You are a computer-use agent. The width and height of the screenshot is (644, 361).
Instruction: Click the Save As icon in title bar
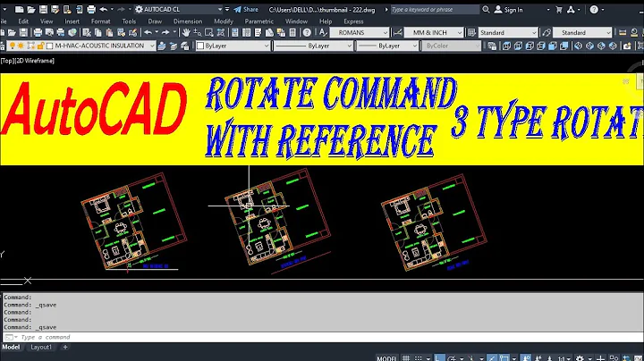[x=55, y=10]
